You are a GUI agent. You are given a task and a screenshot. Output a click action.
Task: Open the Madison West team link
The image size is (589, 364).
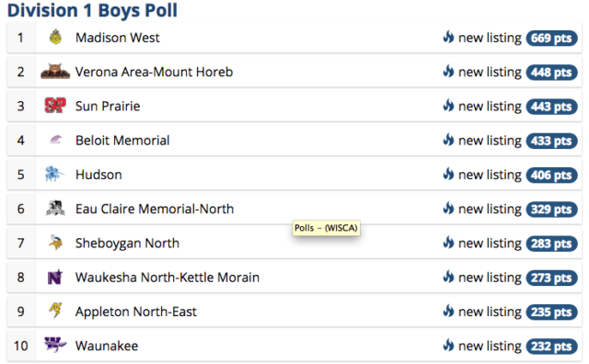pos(118,38)
